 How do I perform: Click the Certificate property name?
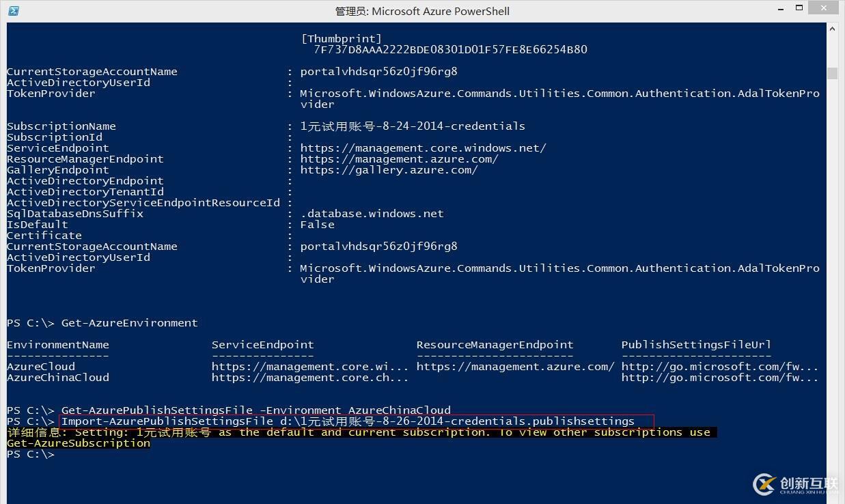(x=44, y=236)
